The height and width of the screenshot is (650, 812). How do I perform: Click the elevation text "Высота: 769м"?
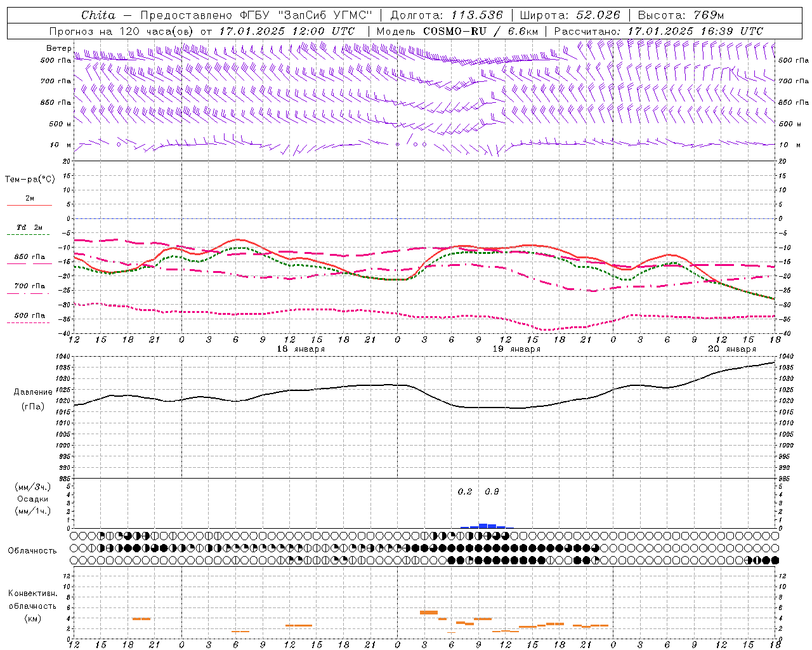(681, 15)
